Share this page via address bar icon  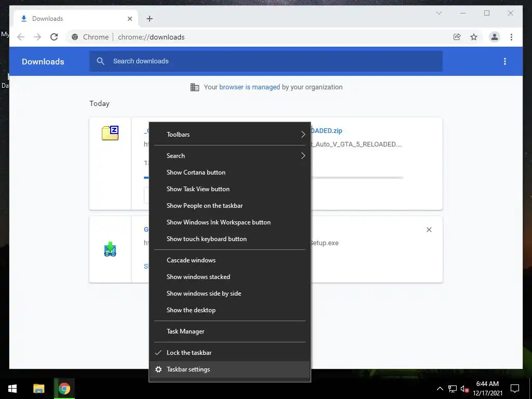coord(457,37)
